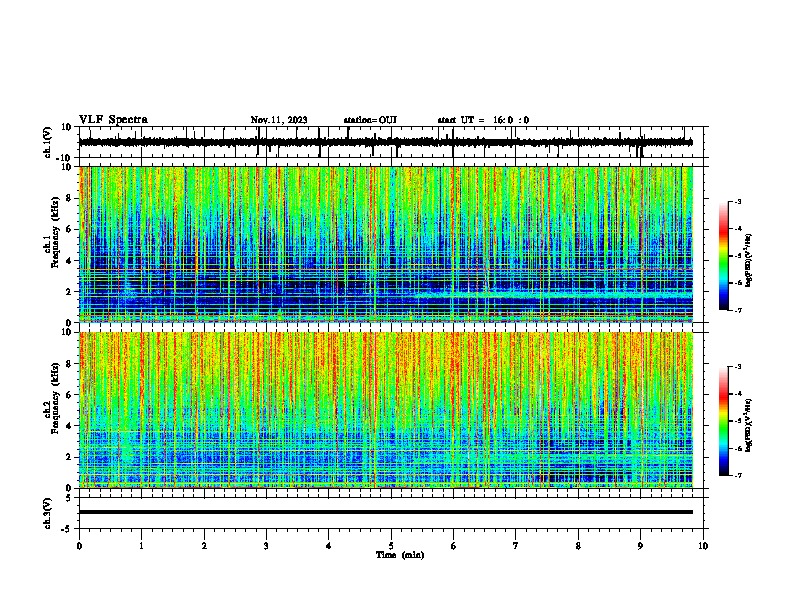Click time axis tick label "3"
Image resolution: width=792 pixels, height=612 pixels.
click(266, 546)
